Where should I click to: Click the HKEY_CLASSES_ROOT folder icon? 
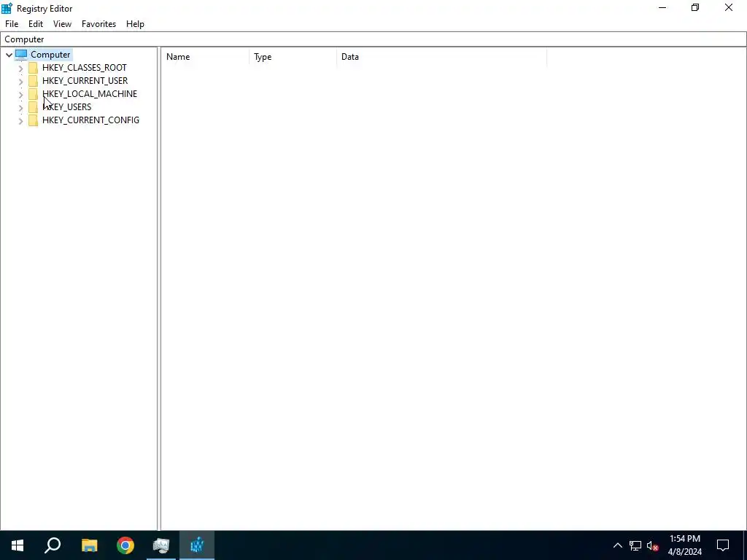click(34, 68)
